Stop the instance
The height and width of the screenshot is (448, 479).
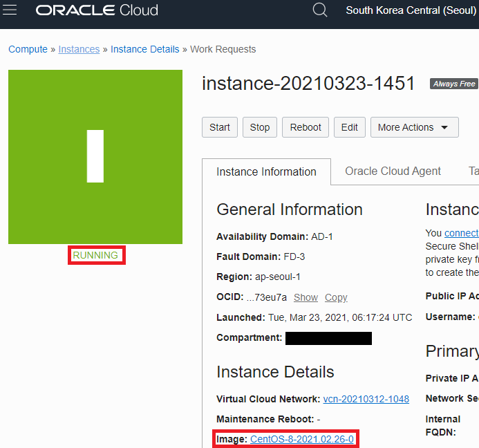coord(260,127)
